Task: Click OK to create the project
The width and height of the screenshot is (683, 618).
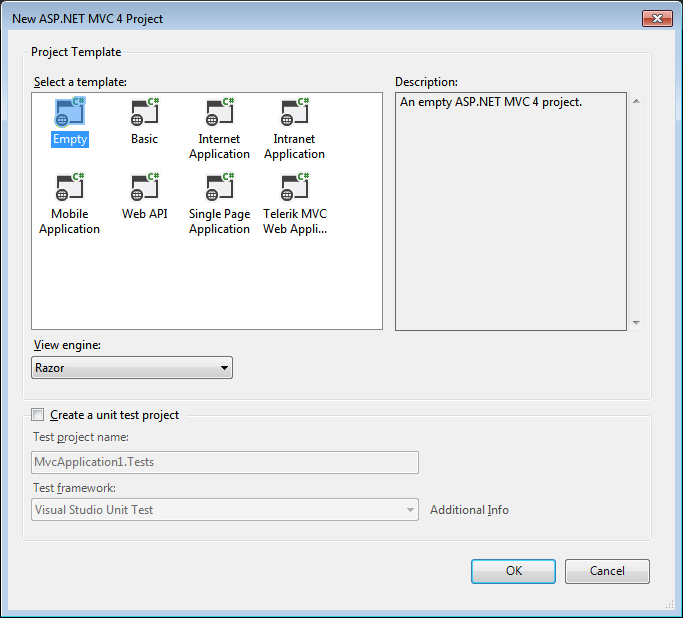Action: (x=513, y=571)
